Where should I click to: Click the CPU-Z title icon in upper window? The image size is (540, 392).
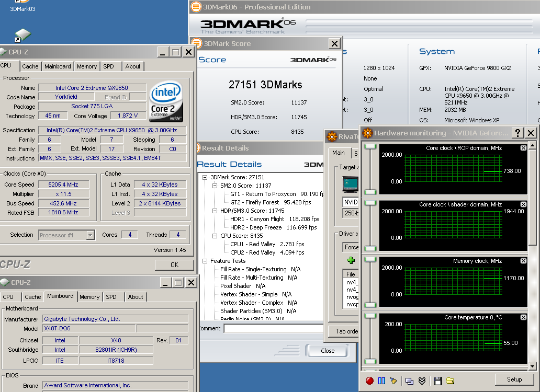pos(4,52)
